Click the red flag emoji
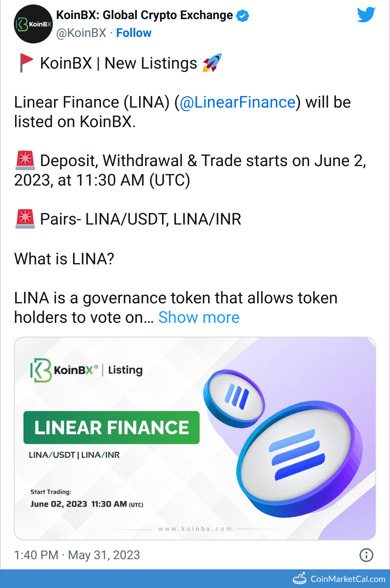This screenshot has width=390, height=588. 26,63
